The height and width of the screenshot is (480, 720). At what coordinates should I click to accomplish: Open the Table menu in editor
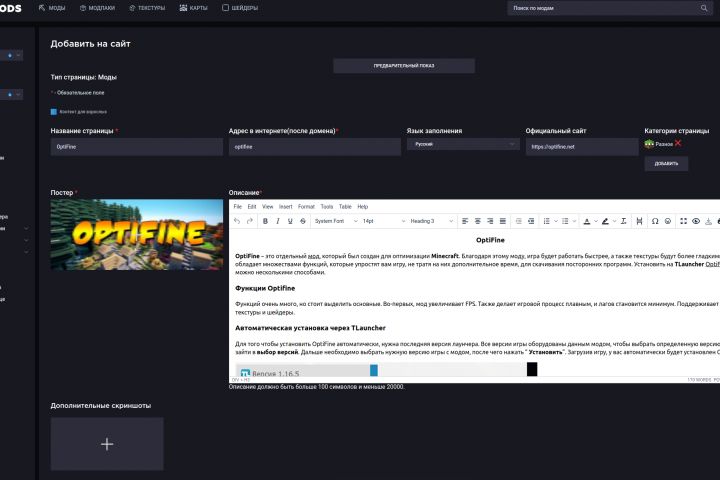(x=345, y=207)
